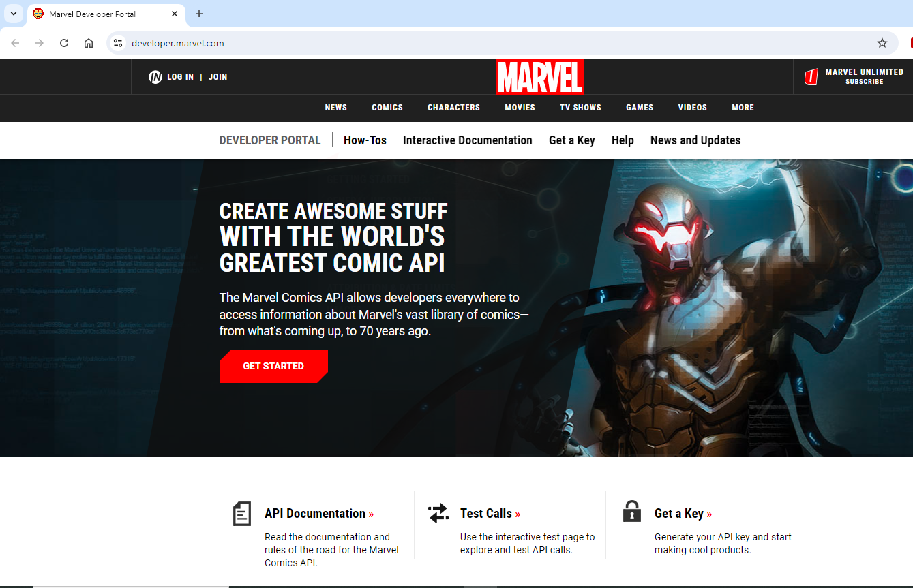View site information icon in address bar

click(x=118, y=43)
